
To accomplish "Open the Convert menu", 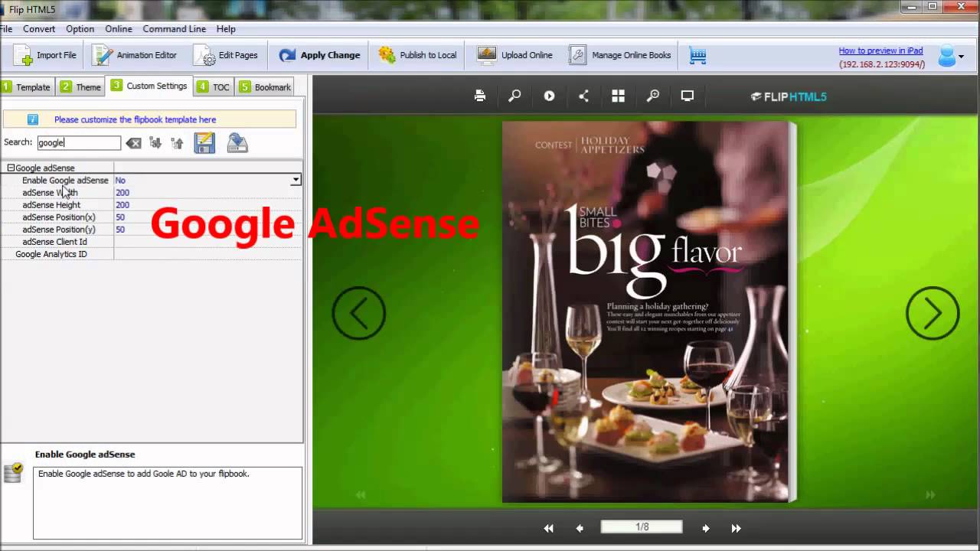I will pyautogui.click(x=39, y=29).
